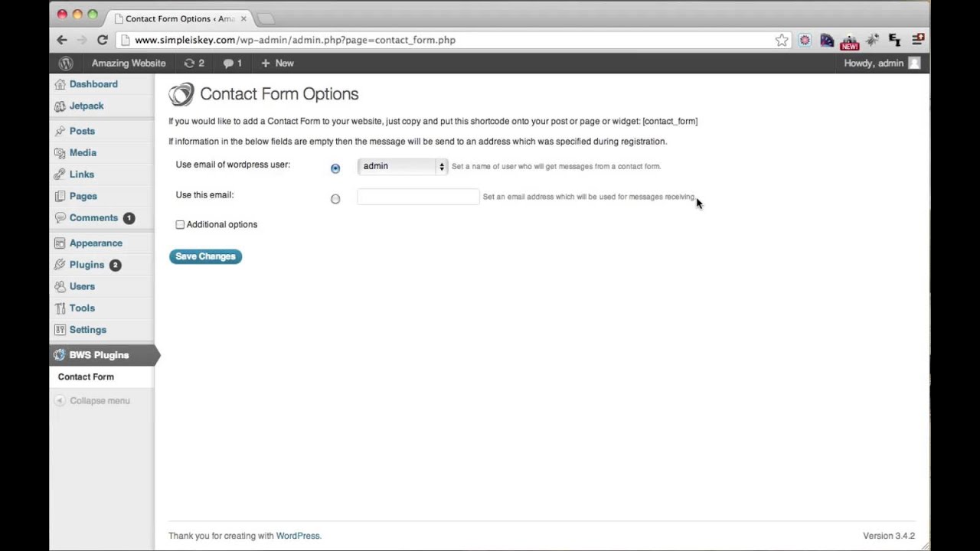Open the Pages menu

[83, 196]
